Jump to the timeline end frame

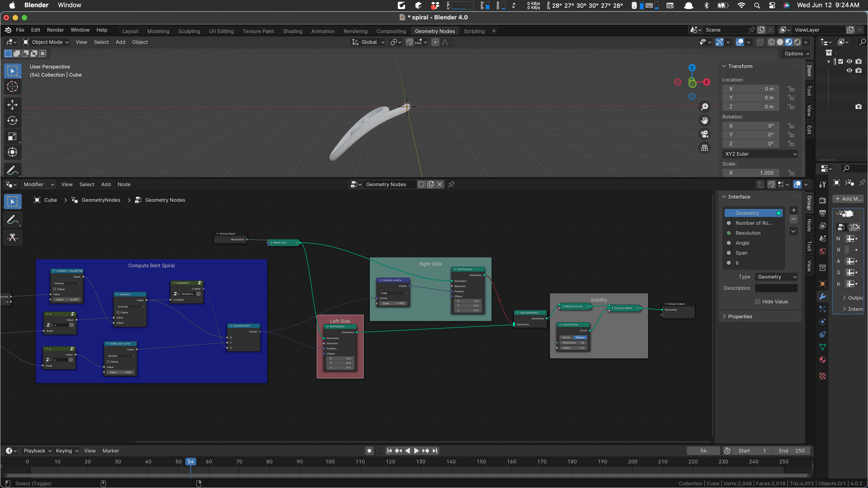point(435,451)
